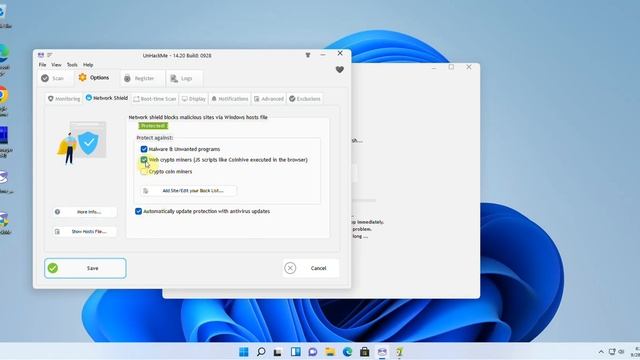Launch Microsoft Edge from the taskbar
This screenshot has width=640, height=360.
coord(347,352)
